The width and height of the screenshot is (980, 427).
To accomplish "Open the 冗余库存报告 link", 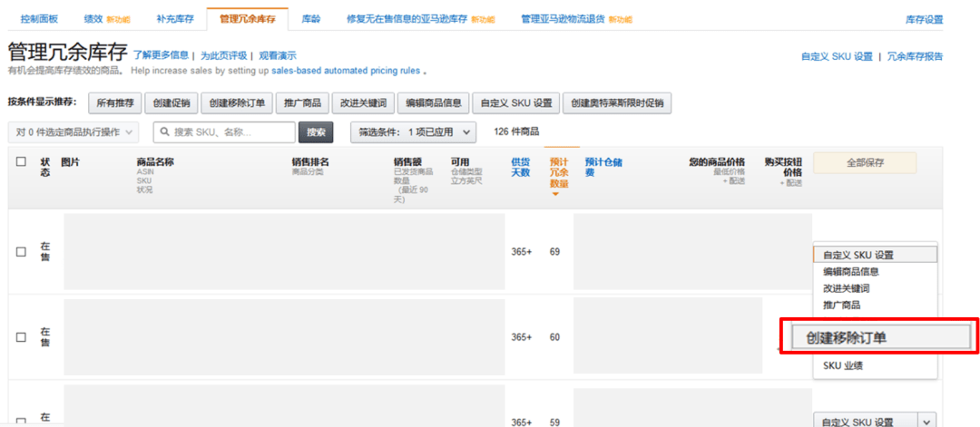I will pyautogui.click(x=915, y=56).
